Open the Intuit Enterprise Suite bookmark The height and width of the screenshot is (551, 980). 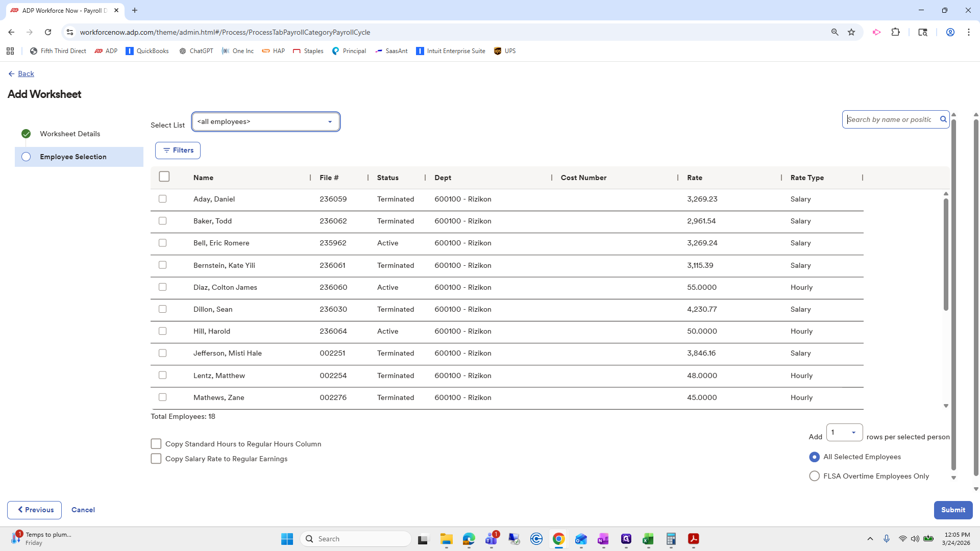[x=451, y=51]
